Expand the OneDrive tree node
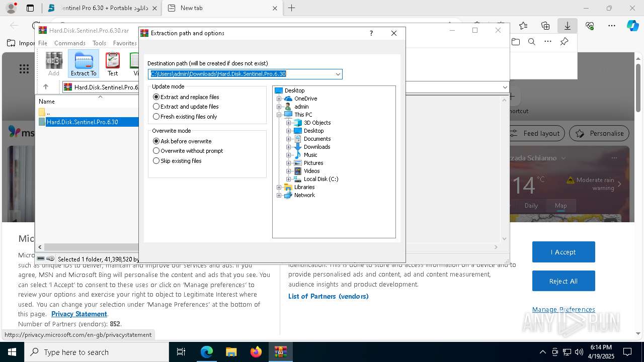The image size is (644, 362). [x=279, y=99]
